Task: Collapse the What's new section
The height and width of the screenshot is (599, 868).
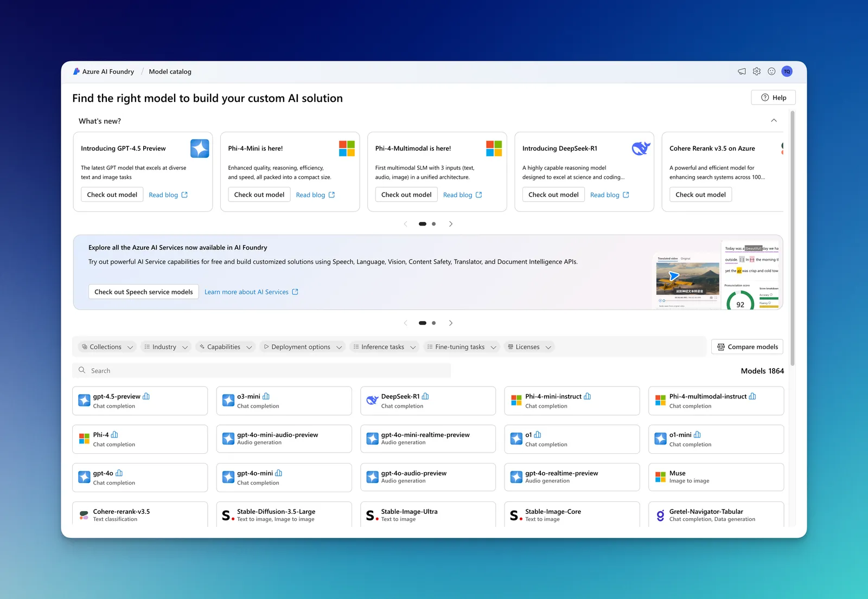Action: click(774, 121)
